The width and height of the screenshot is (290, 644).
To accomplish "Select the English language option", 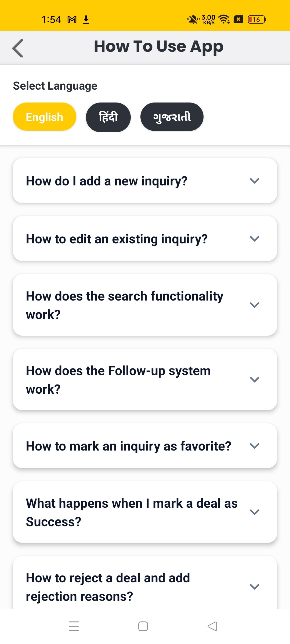I will (44, 117).
